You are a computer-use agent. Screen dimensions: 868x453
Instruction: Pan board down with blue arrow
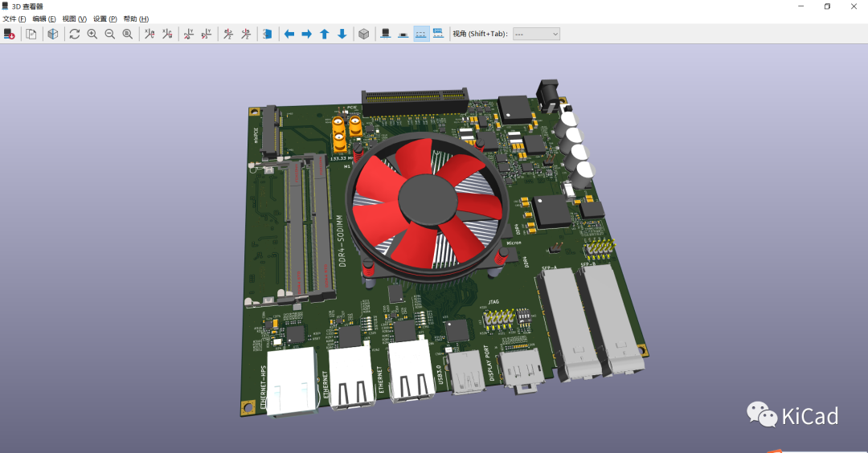[342, 34]
